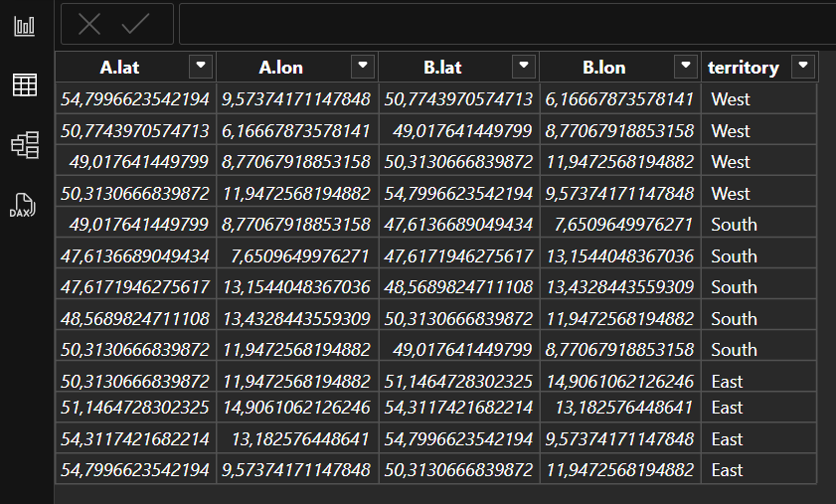Select B.lon cell 13,182576448641

620,408
